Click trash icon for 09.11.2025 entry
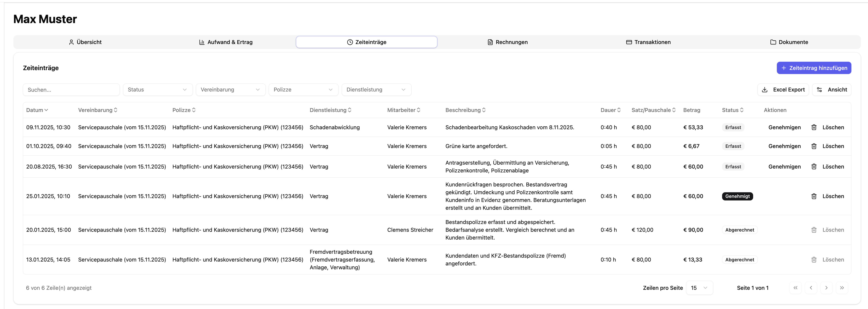This screenshot has width=868, height=309. (x=814, y=127)
